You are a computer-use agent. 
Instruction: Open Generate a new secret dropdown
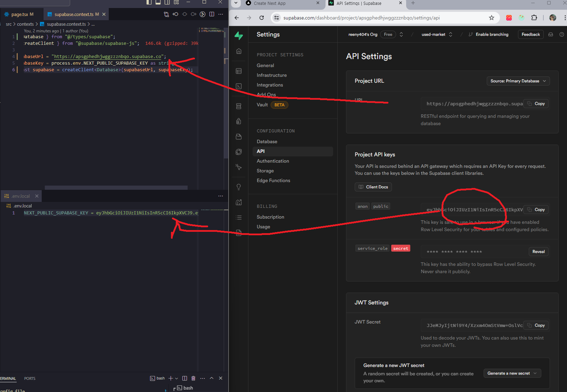(x=512, y=373)
